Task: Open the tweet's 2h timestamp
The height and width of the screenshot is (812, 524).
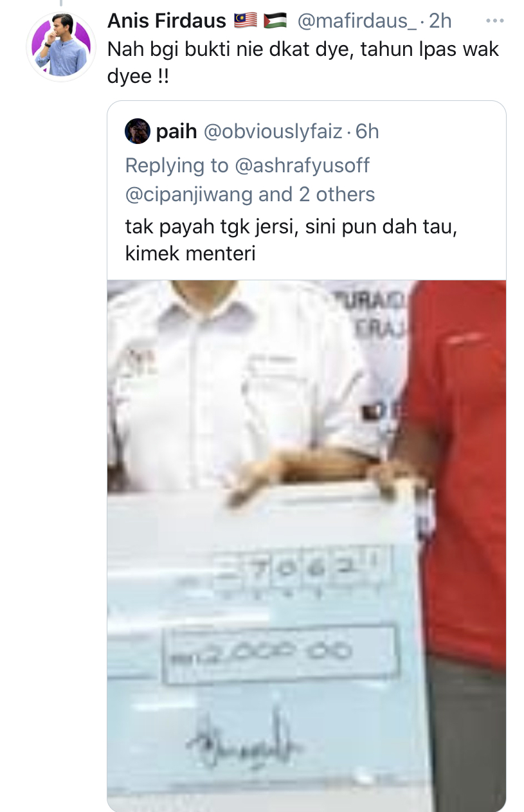Action: pos(440,21)
